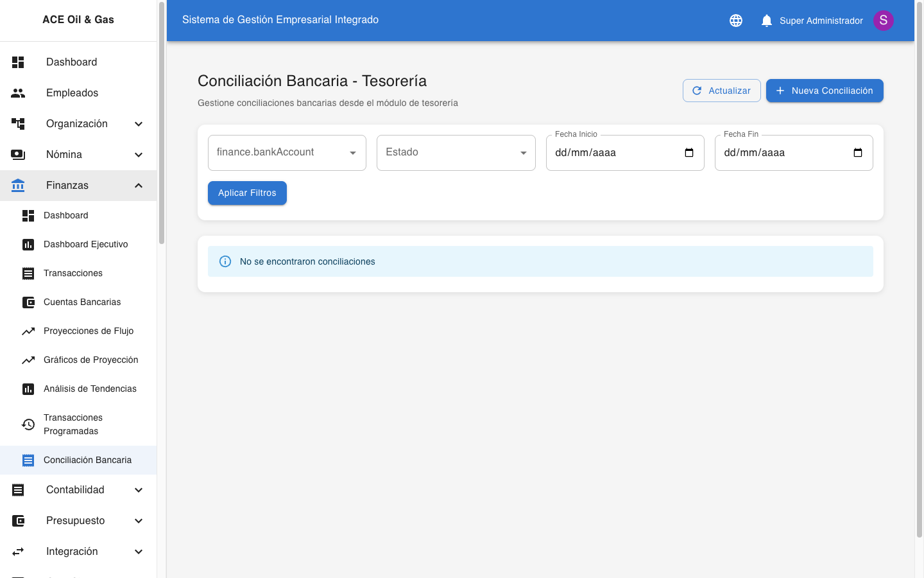Open the finance.bankAccount dropdown

[x=287, y=153]
